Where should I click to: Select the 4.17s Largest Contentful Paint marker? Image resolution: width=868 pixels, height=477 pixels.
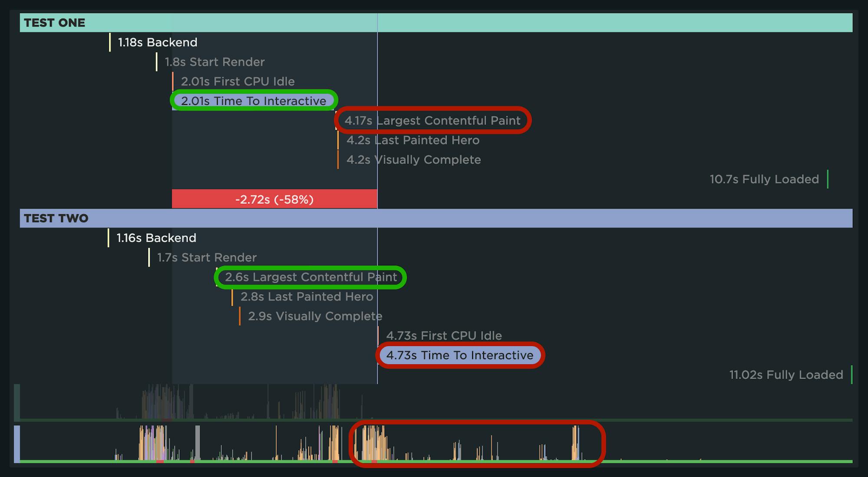pyautogui.click(x=432, y=121)
